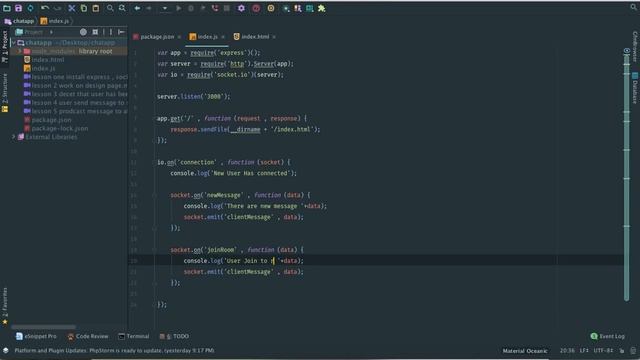
Task: Toggle the Favorites tool window
Action: click(5, 306)
